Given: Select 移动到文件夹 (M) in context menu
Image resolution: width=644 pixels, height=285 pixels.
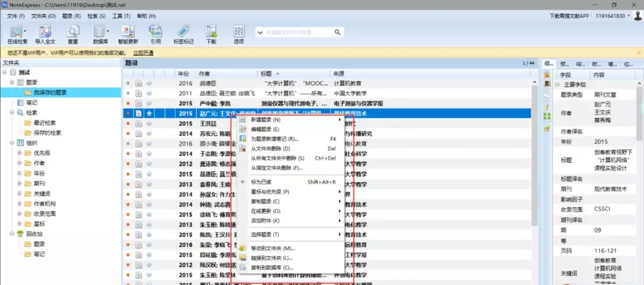Looking at the screenshot, I should pos(273,248).
